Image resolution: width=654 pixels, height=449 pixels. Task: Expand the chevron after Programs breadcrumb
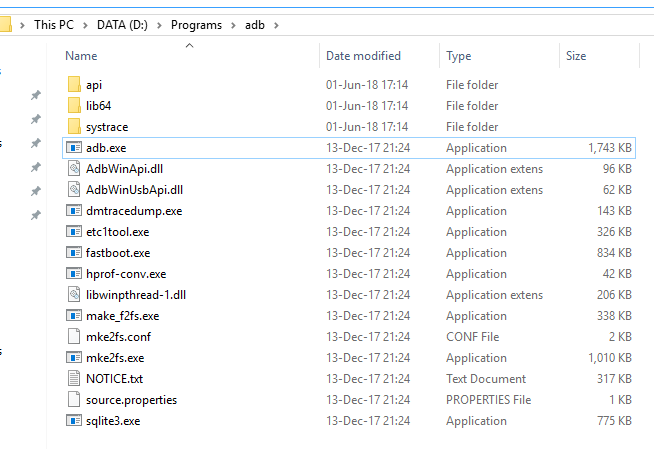click(x=234, y=25)
